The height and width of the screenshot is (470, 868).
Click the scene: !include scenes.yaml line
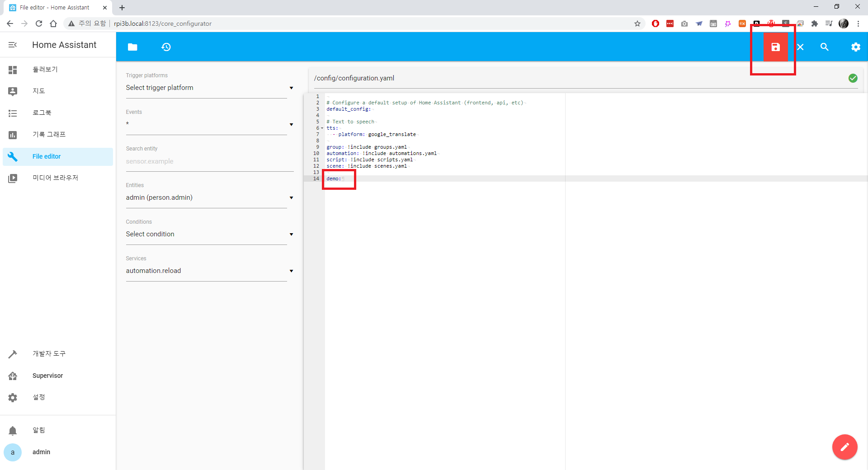[x=367, y=166]
